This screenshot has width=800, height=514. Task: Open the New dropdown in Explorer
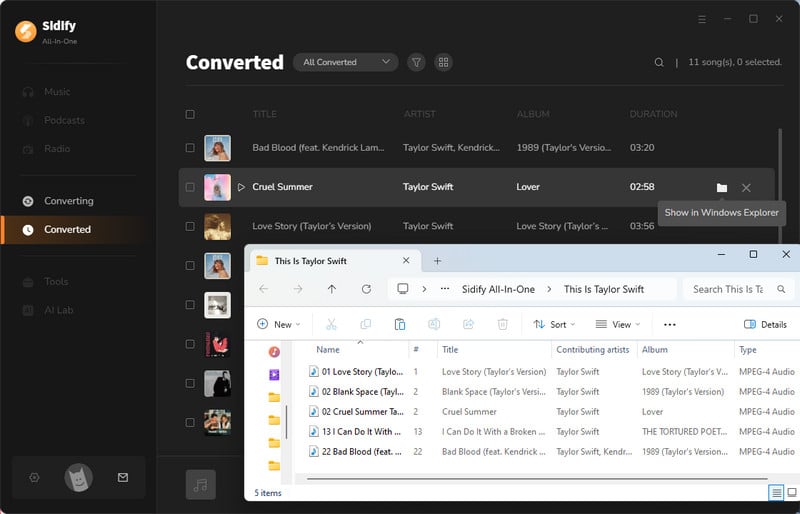click(x=279, y=325)
